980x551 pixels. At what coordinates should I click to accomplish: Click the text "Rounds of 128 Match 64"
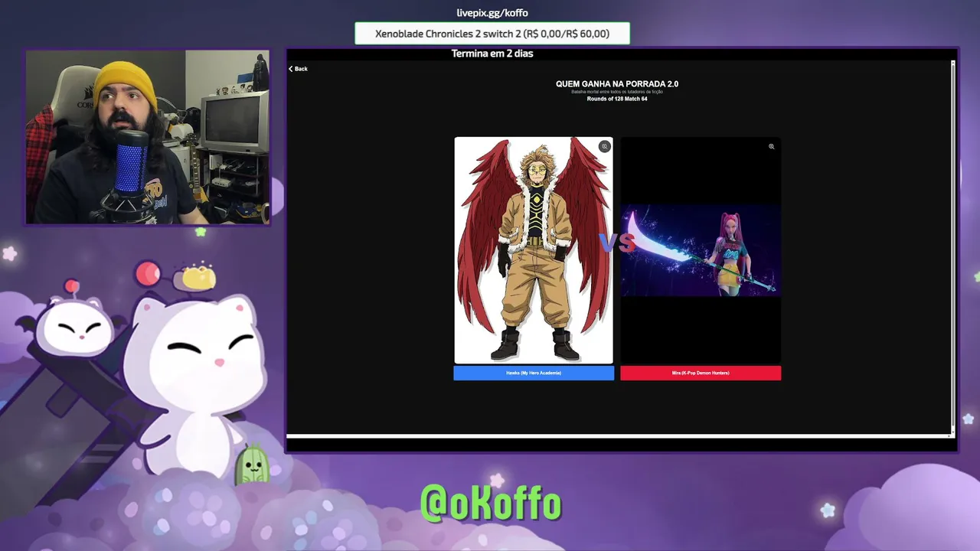617,99
